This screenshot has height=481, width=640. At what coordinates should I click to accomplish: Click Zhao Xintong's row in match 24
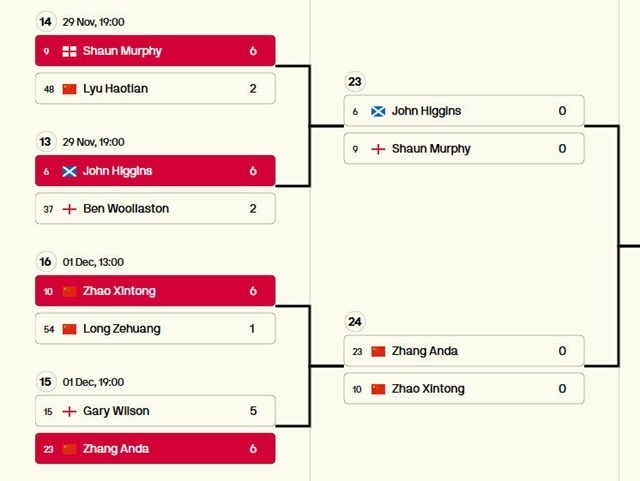pos(463,389)
